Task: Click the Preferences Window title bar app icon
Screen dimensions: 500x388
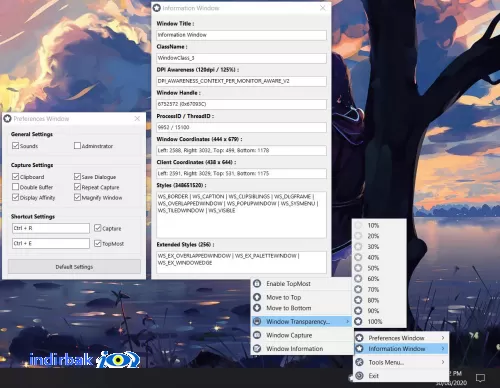Action: click(7, 119)
